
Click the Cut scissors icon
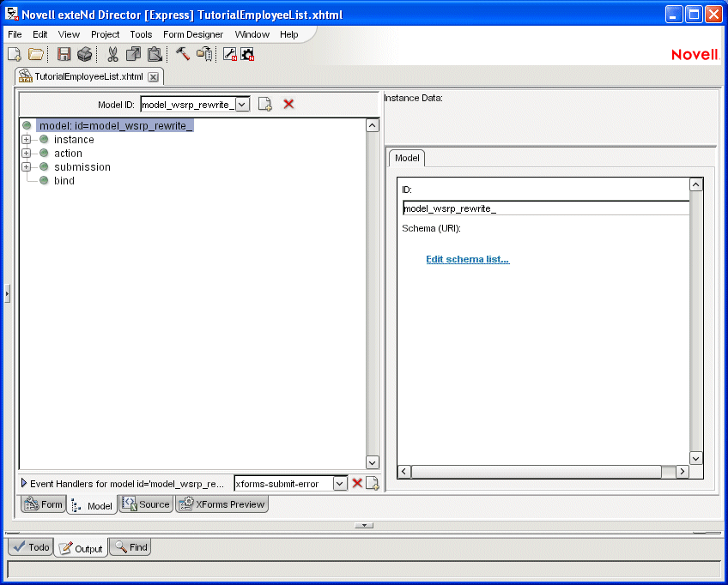[x=112, y=55]
